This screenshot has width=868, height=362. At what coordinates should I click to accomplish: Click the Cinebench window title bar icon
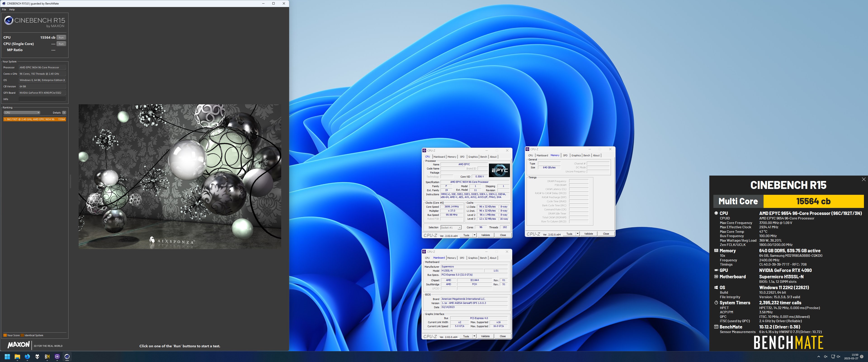pyautogui.click(x=4, y=3)
